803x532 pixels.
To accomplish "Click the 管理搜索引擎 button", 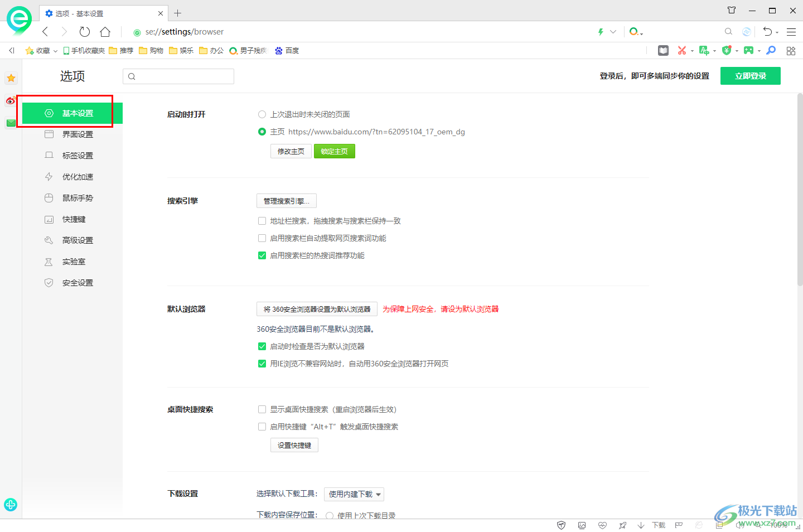I will pos(287,201).
